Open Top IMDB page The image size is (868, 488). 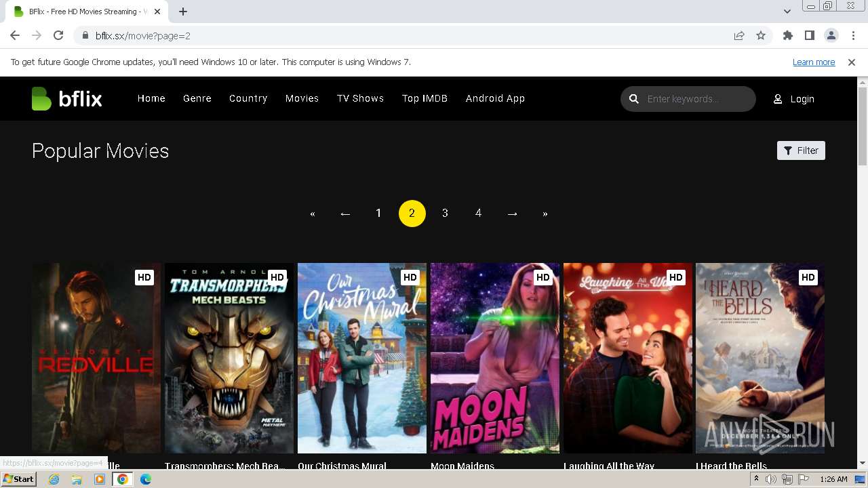pos(425,98)
